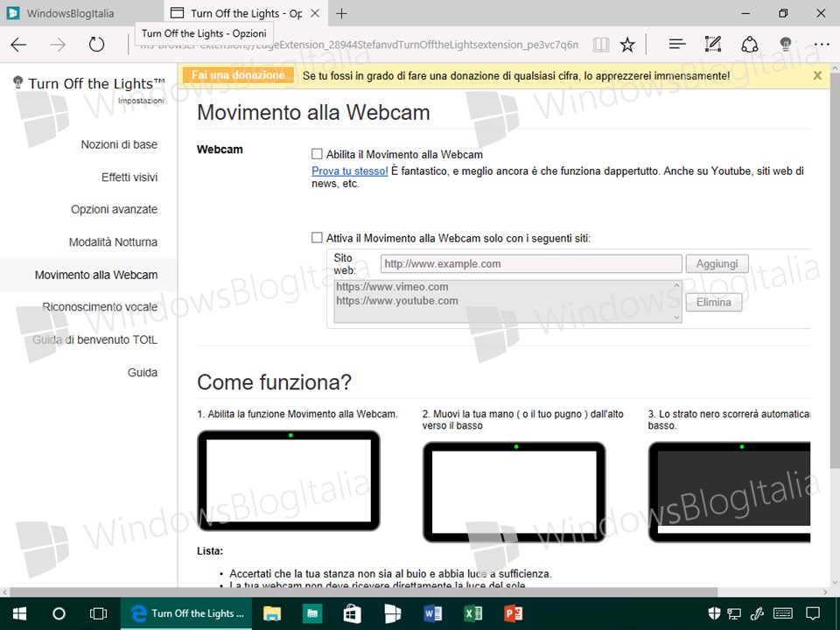Open the white Windows-logo taskbar app

[393, 613]
